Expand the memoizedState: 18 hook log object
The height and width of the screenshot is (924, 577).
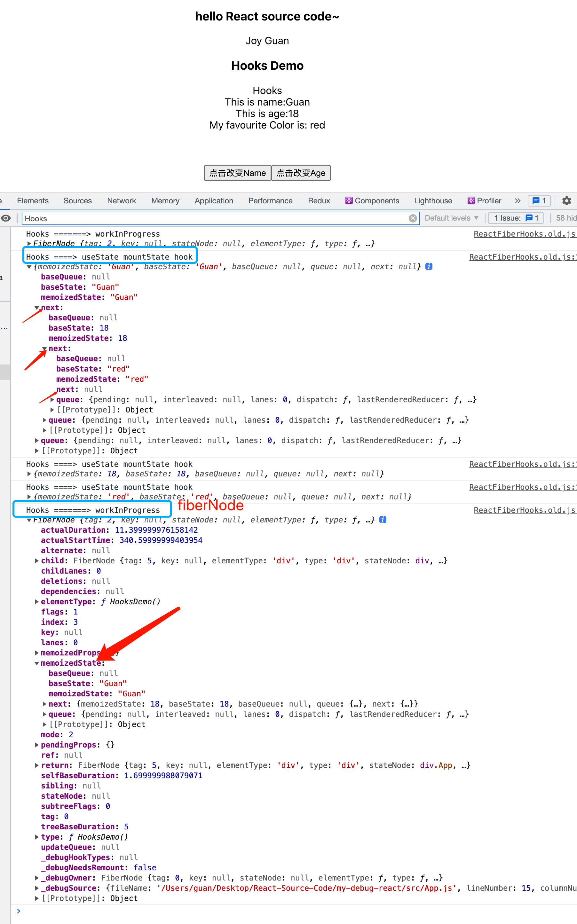29,474
